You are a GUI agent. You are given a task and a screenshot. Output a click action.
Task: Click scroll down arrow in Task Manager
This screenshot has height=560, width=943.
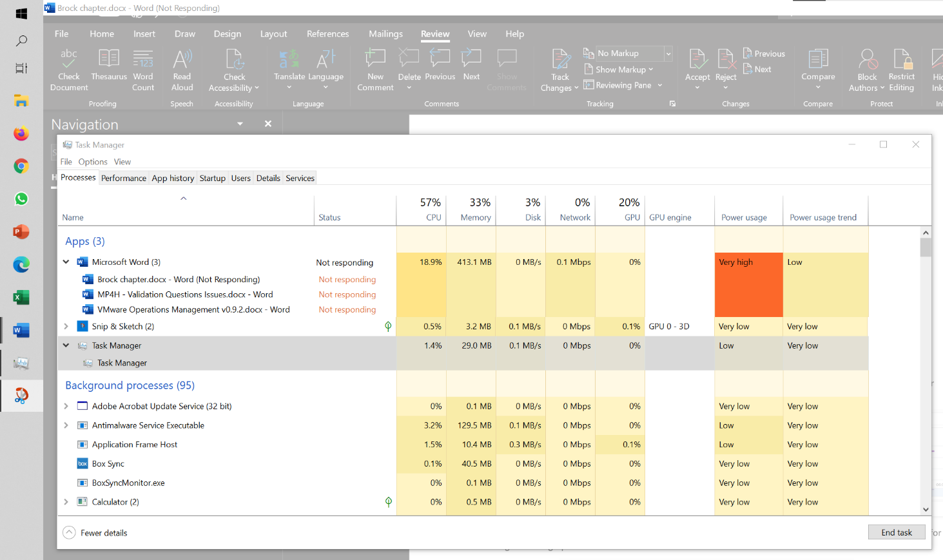click(x=926, y=509)
